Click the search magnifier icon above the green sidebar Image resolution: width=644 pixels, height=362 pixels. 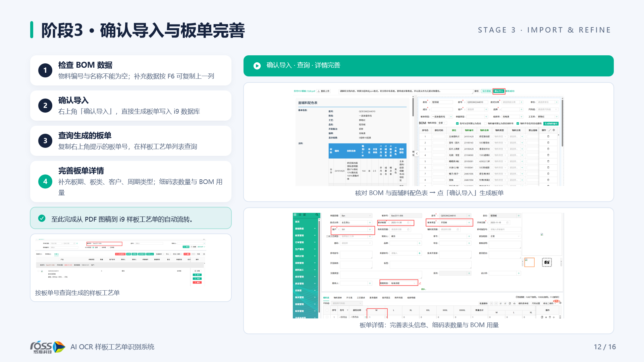coord(317,215)
